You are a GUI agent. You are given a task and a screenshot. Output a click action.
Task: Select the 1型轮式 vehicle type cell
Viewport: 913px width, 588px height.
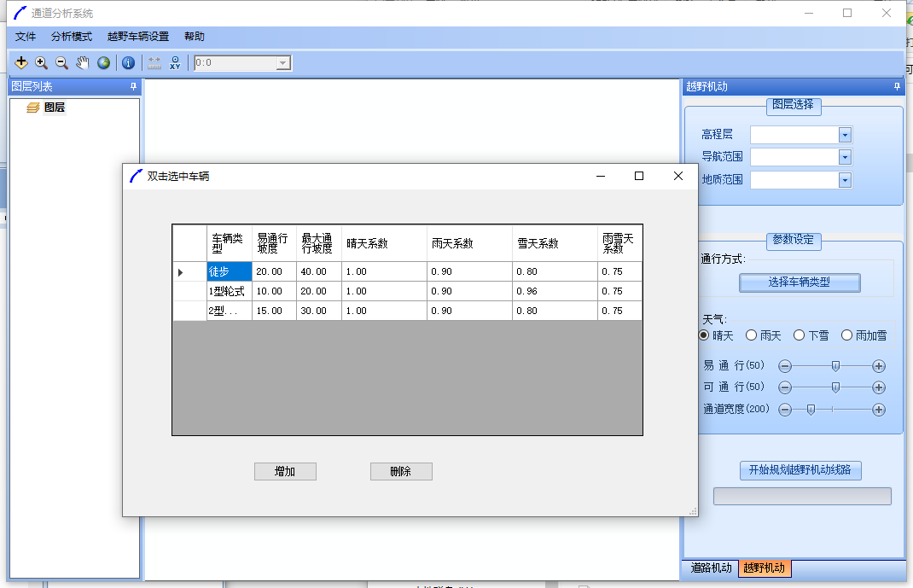(x=229, y=291)
